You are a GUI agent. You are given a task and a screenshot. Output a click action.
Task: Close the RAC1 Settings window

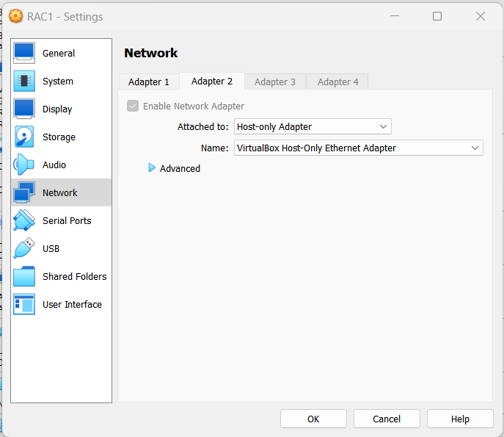[481, 16]
